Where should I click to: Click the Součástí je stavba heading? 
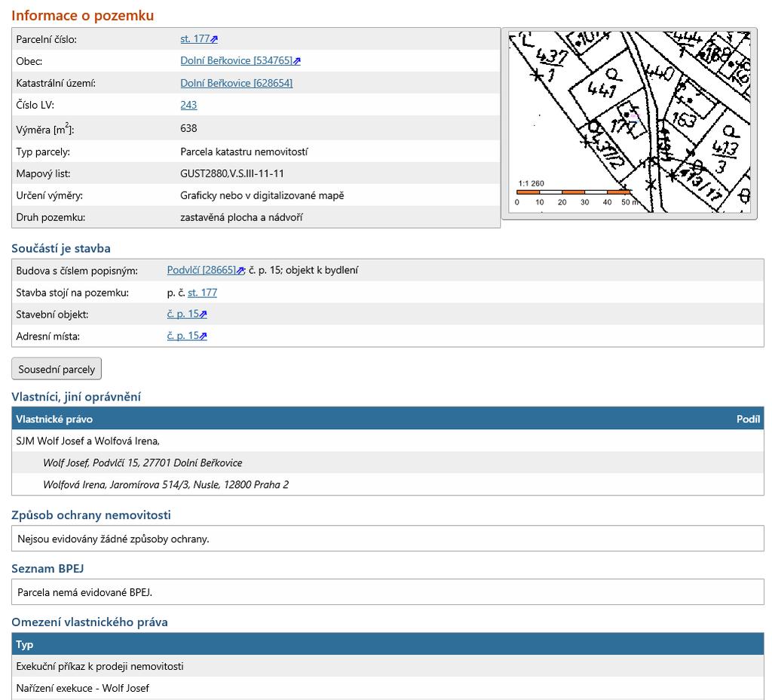pyautogui.click(x=61, y=248)
